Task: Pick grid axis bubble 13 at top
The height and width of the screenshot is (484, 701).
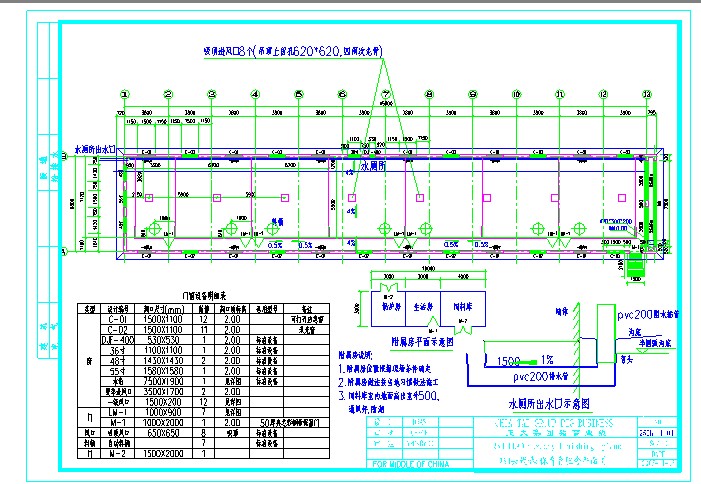Action: tap(647, 94)
